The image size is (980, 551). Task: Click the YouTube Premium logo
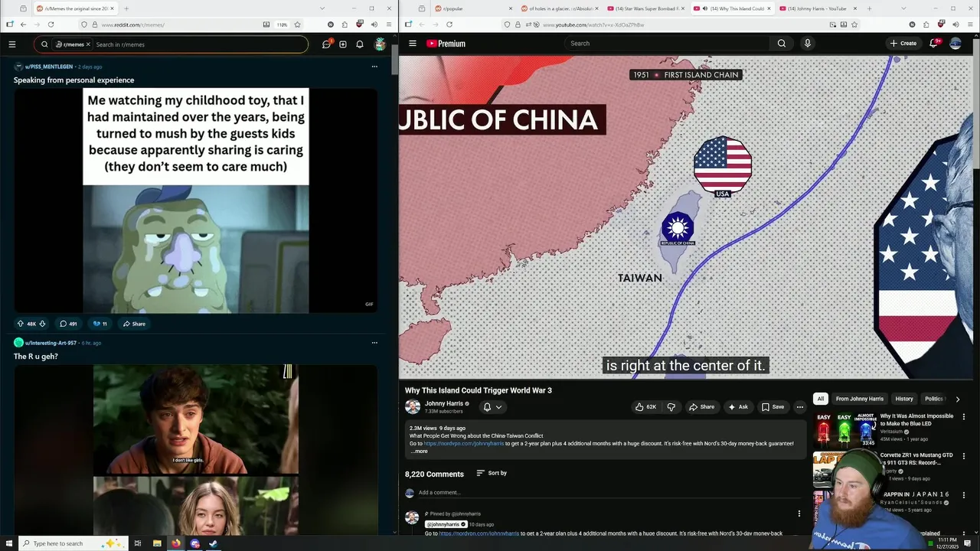446,44
